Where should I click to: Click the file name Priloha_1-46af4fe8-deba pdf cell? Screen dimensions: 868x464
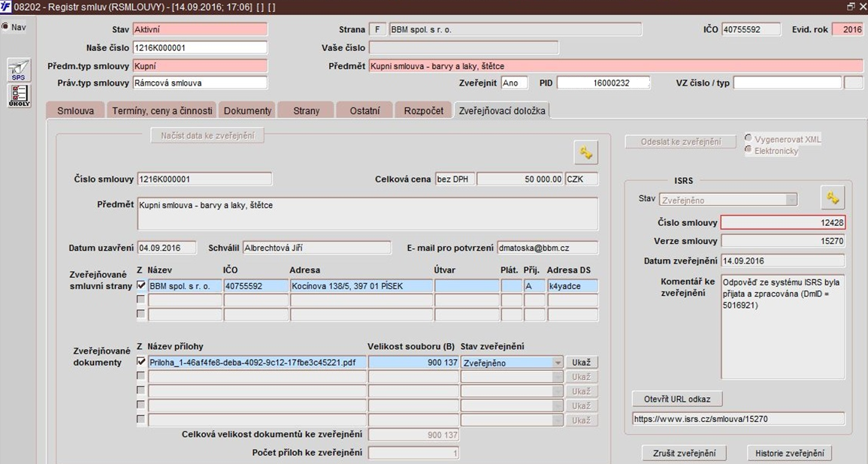click(x=257, y=363)
